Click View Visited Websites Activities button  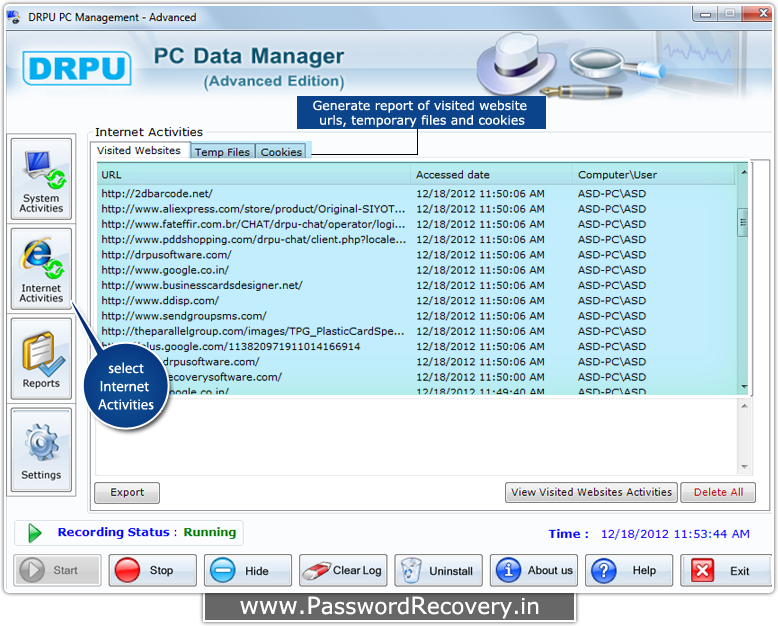[x=591, y=493]
